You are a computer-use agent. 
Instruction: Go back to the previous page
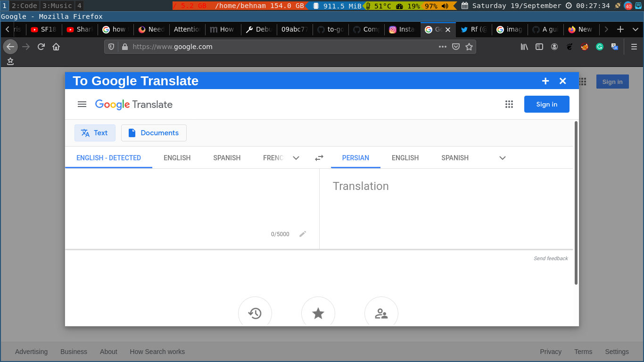tap(10, 47)
